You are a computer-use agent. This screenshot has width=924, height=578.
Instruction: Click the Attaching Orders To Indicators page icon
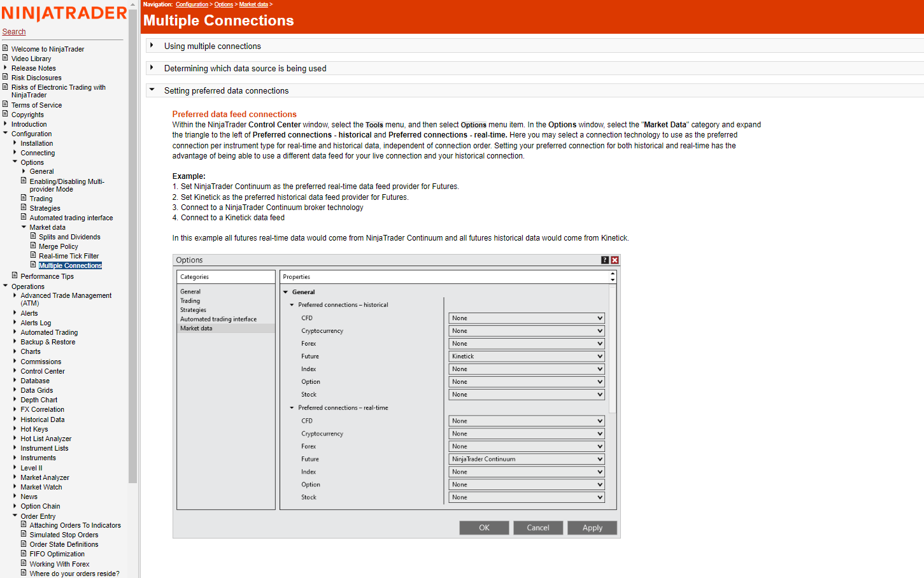pyautogui.click(x=24, y=525)
